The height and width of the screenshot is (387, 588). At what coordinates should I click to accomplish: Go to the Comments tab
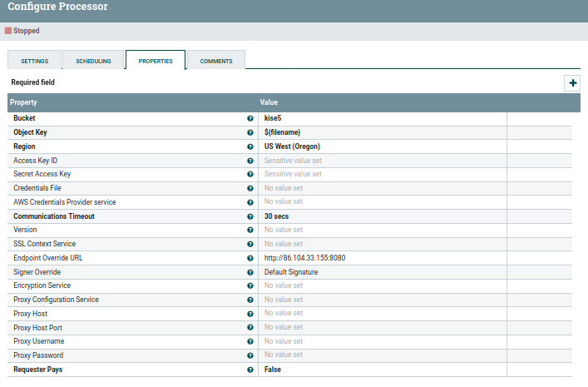pyautogui.click(x=216, y=61)
